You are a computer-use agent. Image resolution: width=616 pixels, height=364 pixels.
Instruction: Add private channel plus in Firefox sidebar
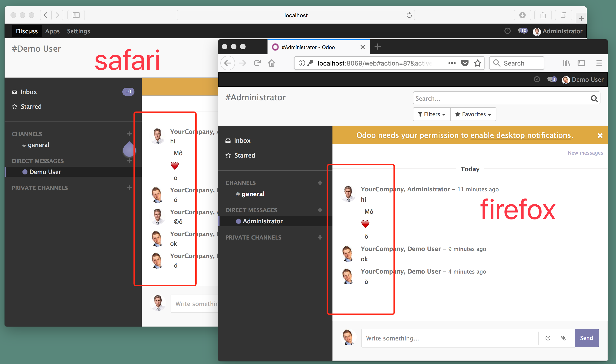[320, 237]
